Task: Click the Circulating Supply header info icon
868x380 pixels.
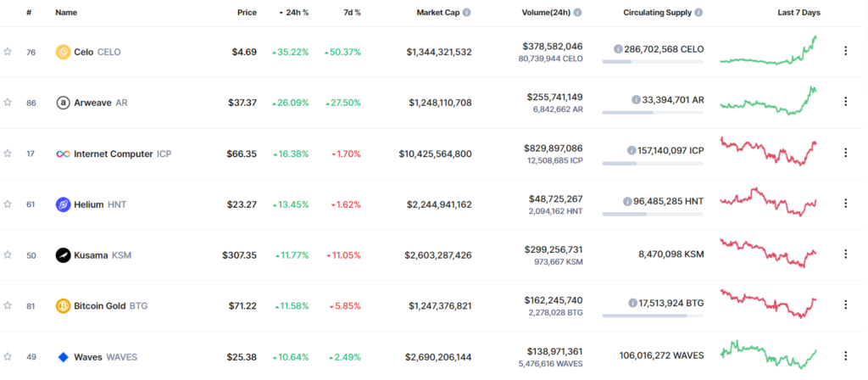Action: 698,14
